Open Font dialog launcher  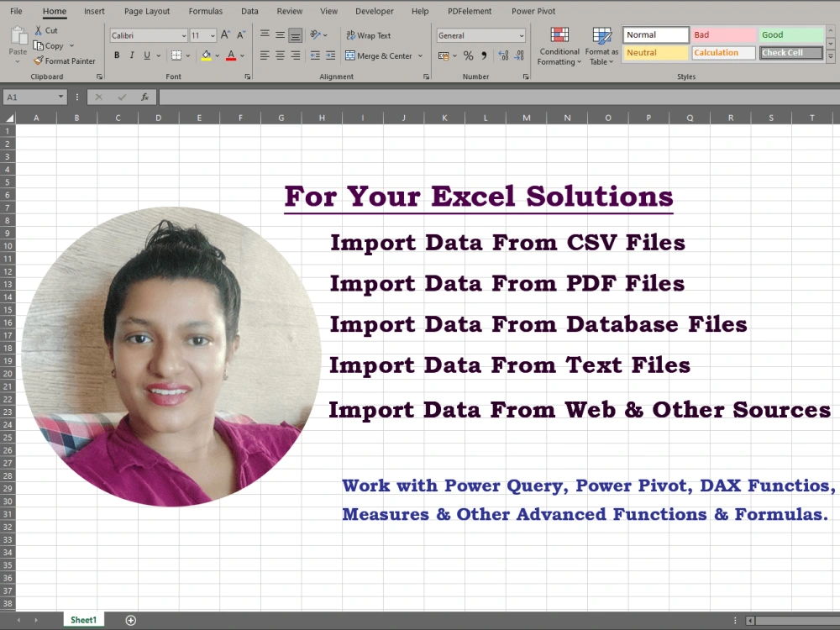click(248, 76)
